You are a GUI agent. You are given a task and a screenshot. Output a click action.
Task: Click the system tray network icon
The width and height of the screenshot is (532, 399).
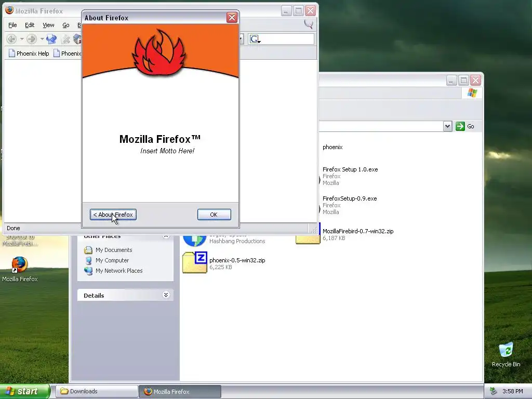point(494,392)
